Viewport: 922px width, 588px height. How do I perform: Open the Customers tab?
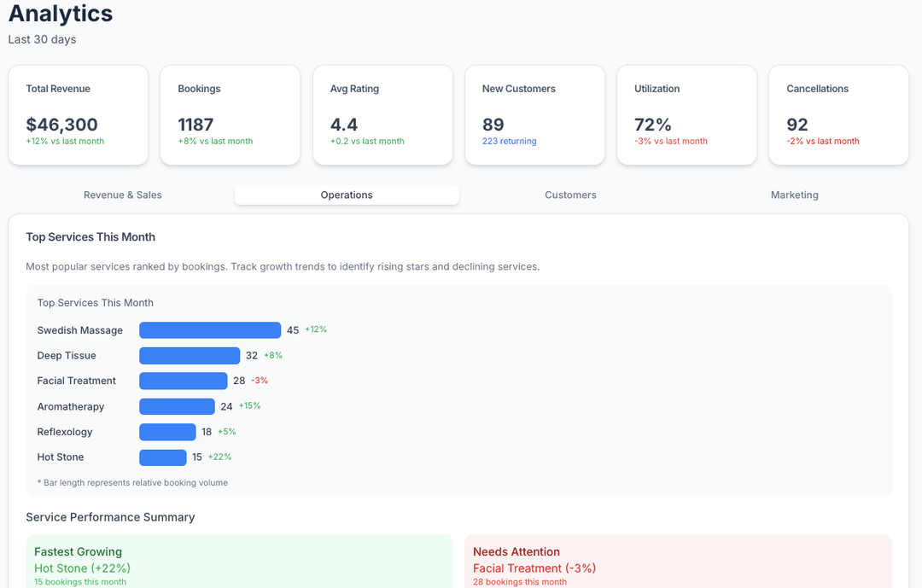(x=570, y=195)
